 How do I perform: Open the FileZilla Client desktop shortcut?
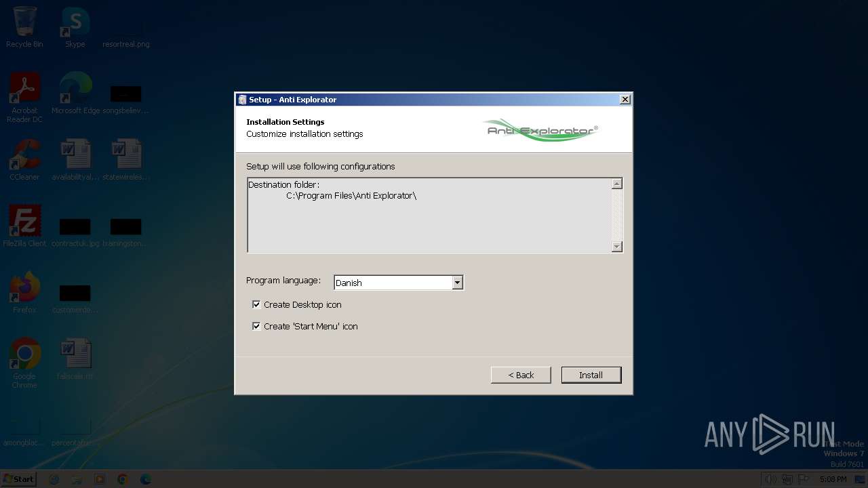tap(24, 226)
